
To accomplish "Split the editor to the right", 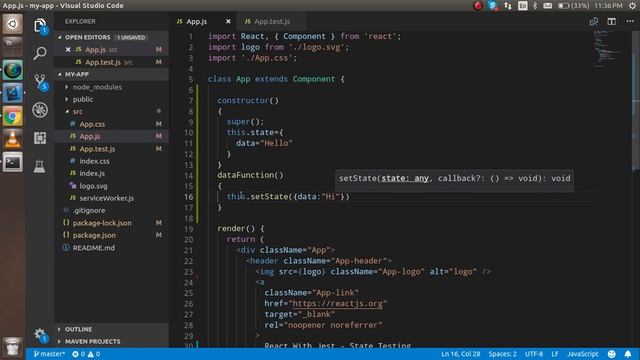I will pyautogui.click(x=611, y=21).
